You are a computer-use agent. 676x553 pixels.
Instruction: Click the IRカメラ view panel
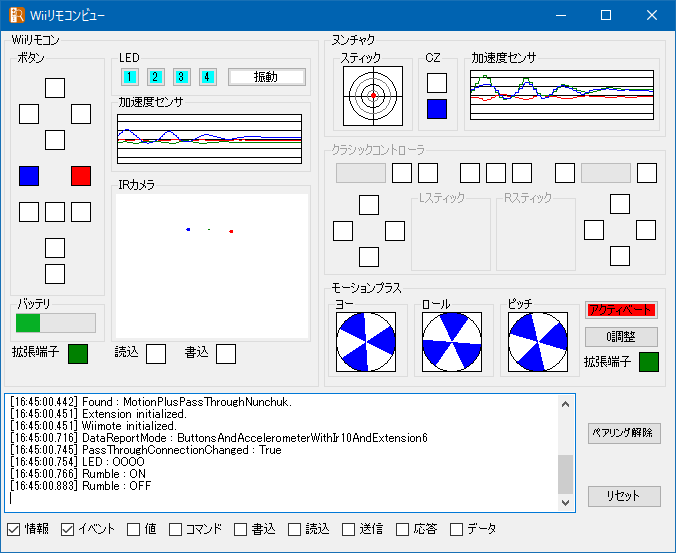[212, 266]
